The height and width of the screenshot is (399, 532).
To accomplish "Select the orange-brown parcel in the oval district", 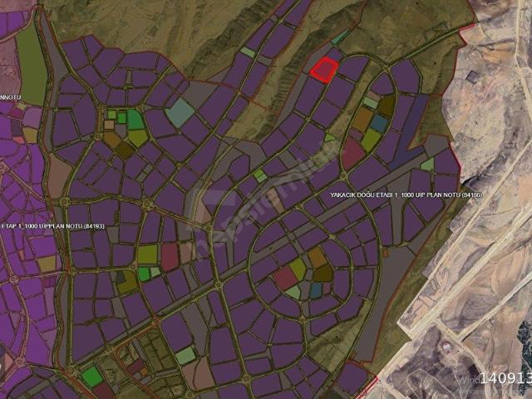I will 362,121.
